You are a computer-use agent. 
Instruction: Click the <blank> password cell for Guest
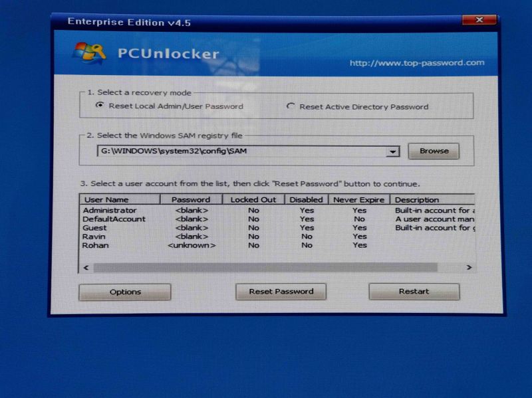(x=192, y=228)
